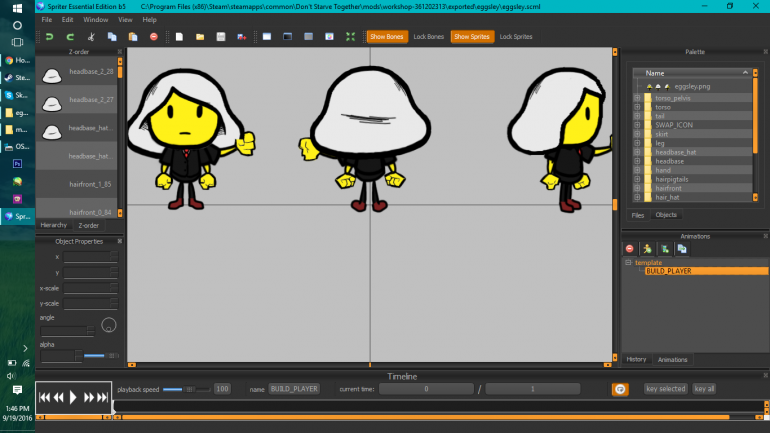Screen dimensions: 770x433
Task: Click the key selected button
Action: click(665, 389)
